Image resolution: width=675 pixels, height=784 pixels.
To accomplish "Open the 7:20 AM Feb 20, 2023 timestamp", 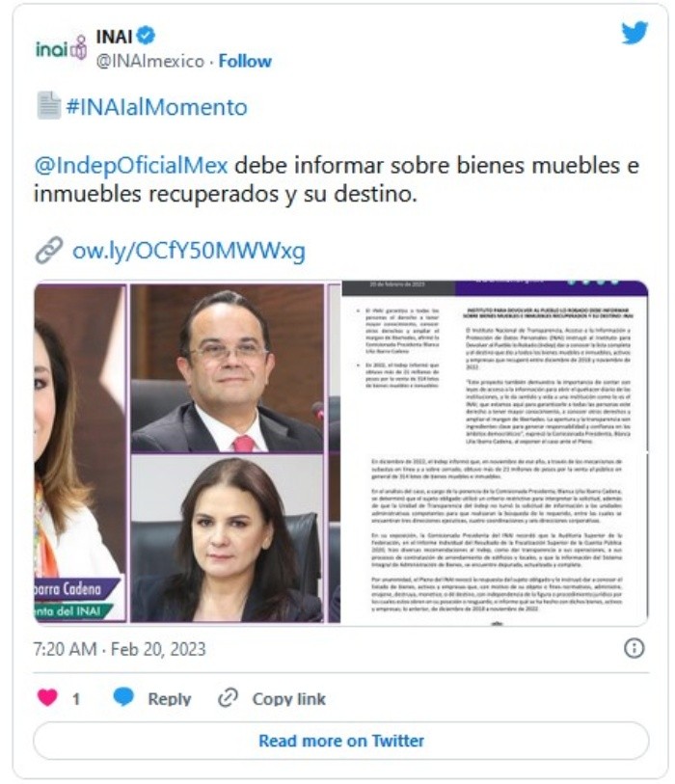I will (x=120, y=649).
